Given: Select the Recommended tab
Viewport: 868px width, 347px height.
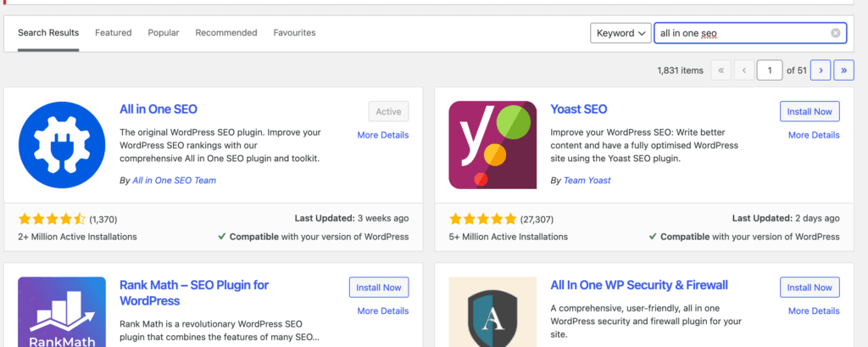Looking at the screenshot, I should pyautogui.click(x=225, y=33).
